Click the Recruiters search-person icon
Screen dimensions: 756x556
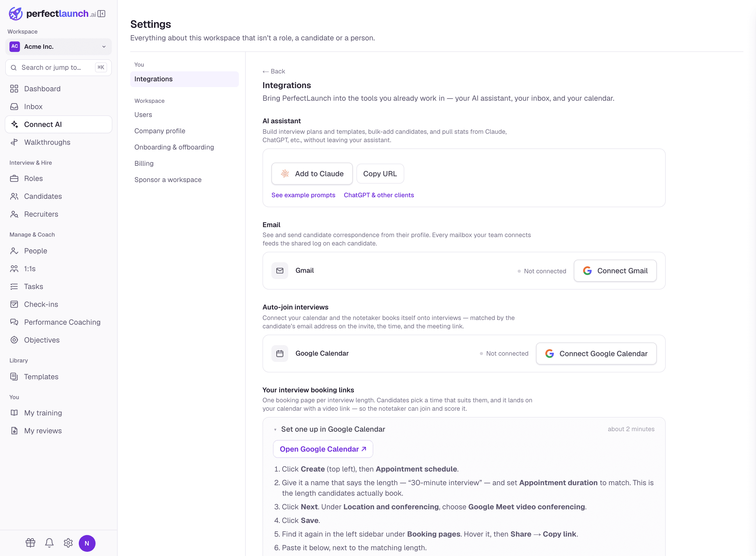pos(14,214)
